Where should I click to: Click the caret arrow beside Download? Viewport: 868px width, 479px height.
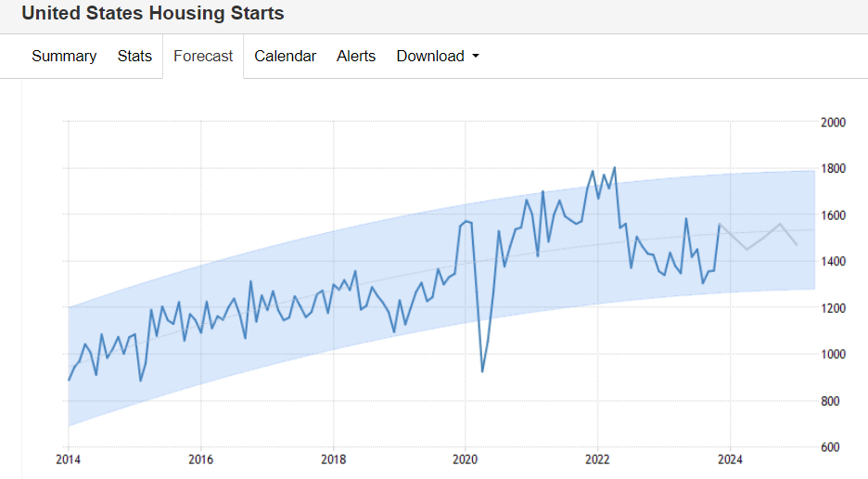tap(476, 57)
